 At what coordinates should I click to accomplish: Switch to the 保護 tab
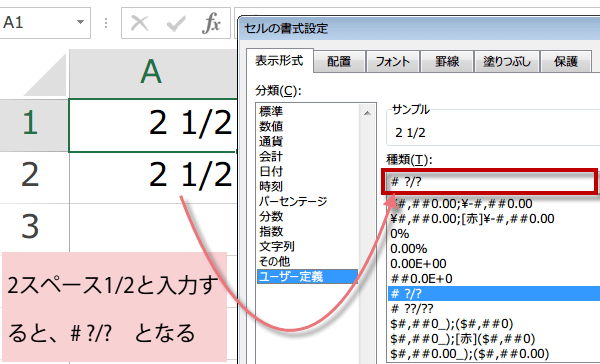pos(566,62)
